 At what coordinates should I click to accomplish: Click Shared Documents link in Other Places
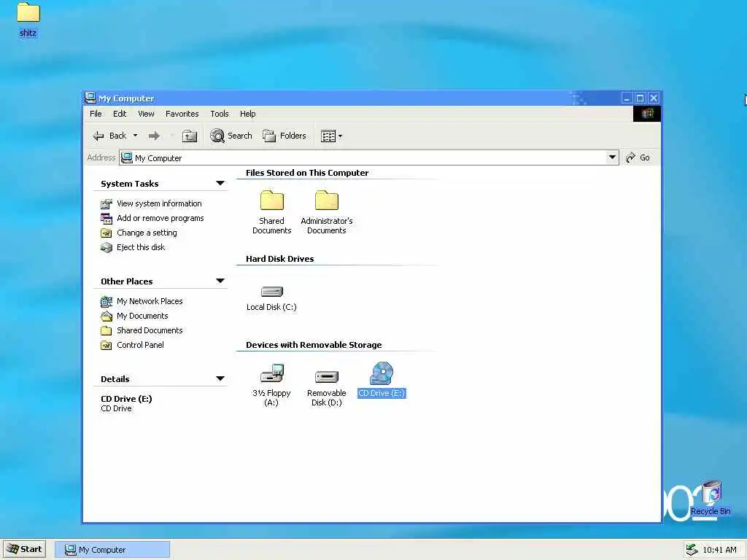click(150, 330)
